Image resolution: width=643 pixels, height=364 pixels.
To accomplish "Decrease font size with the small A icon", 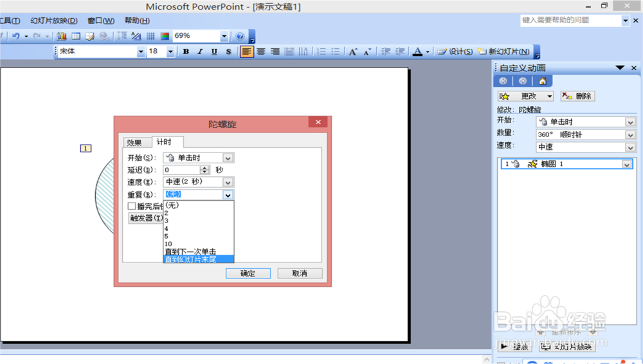I will point(367,51).
